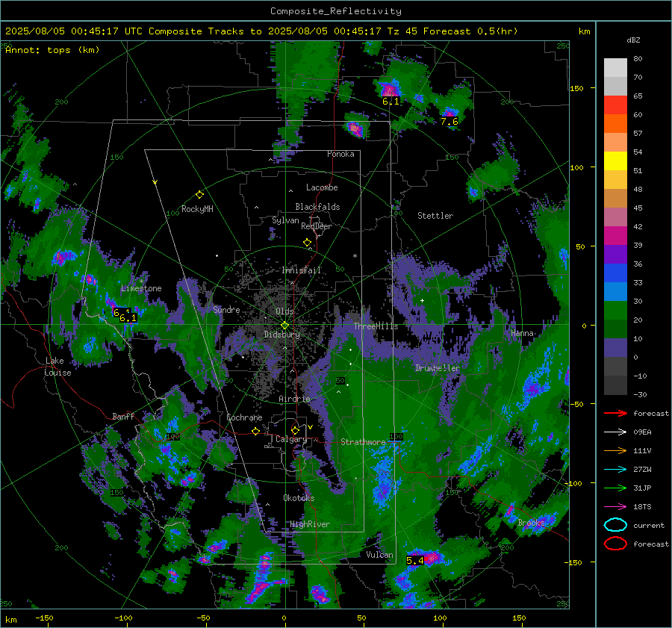Click the Vulcan city label
The width and height of the screenshot is (672, 628).
(379, 555)
